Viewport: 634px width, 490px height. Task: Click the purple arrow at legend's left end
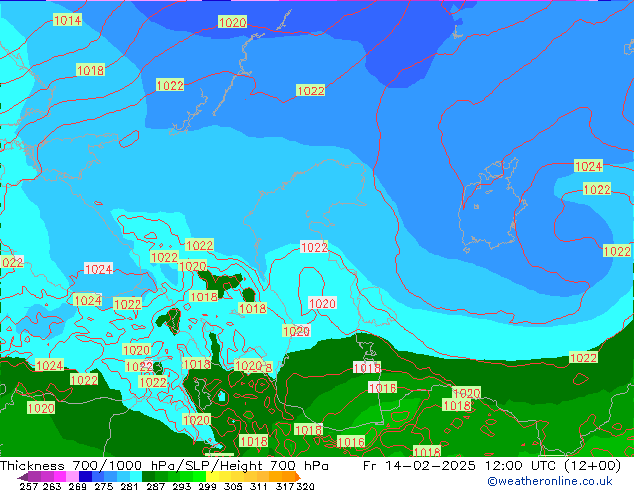coord(22,477)
